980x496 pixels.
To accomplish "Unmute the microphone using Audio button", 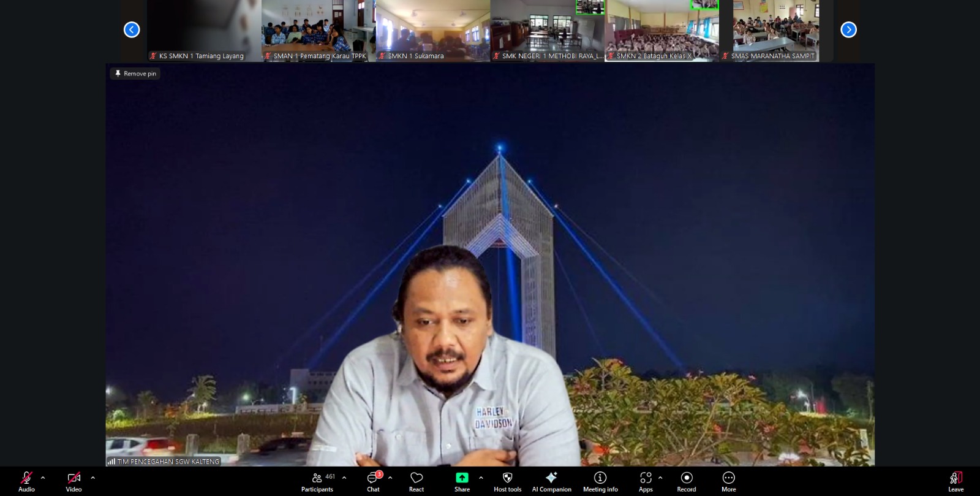I will pos(26,481).
